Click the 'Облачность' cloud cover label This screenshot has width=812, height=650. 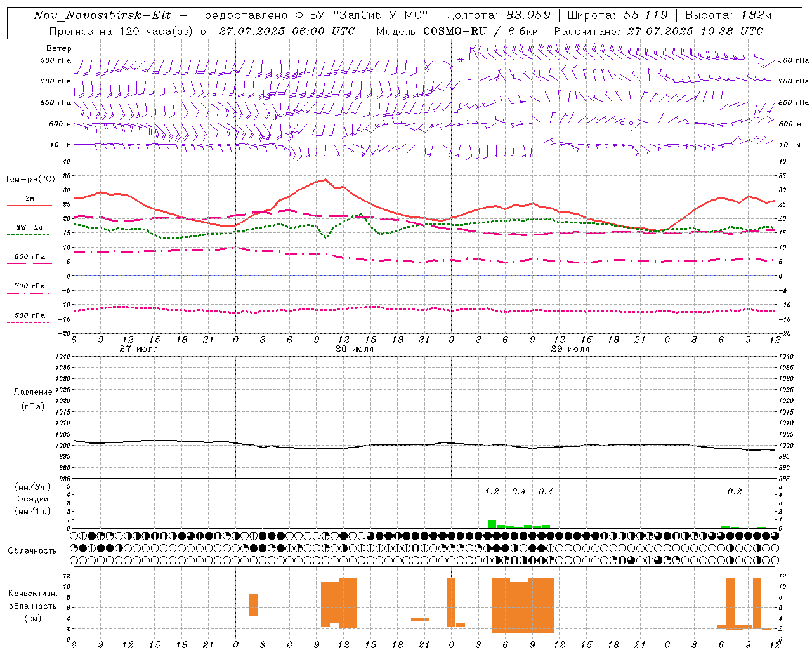[32, 551]
